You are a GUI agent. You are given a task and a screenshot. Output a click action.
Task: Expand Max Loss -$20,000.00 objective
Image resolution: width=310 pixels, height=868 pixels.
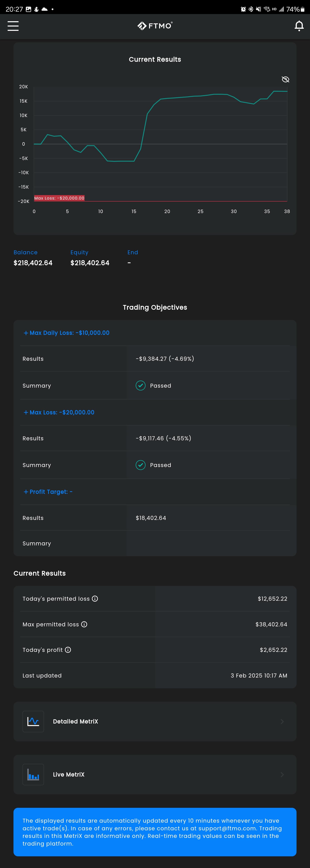click(x=59, y=412)
